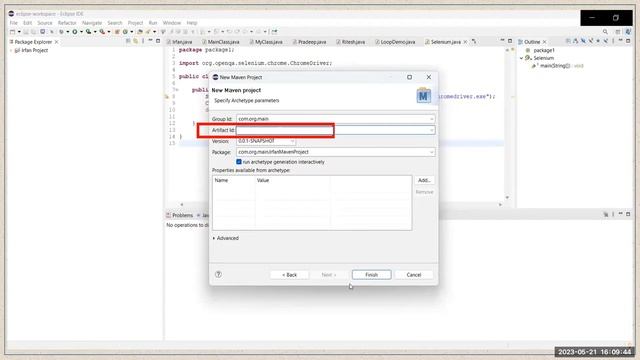Close the Outline view tab
This screenshot has height=360, width=640.
point(544,42)
